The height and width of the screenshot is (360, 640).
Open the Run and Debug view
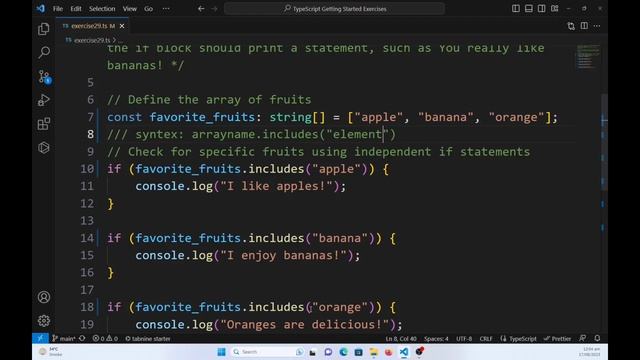(44, 100)
